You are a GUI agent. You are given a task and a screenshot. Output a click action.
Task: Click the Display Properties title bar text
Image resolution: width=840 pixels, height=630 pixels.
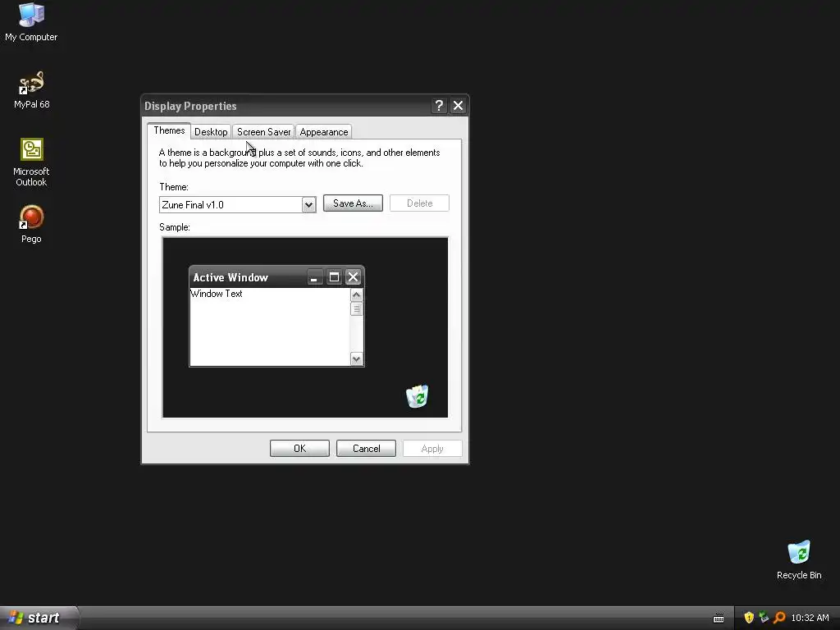(190, 106)
